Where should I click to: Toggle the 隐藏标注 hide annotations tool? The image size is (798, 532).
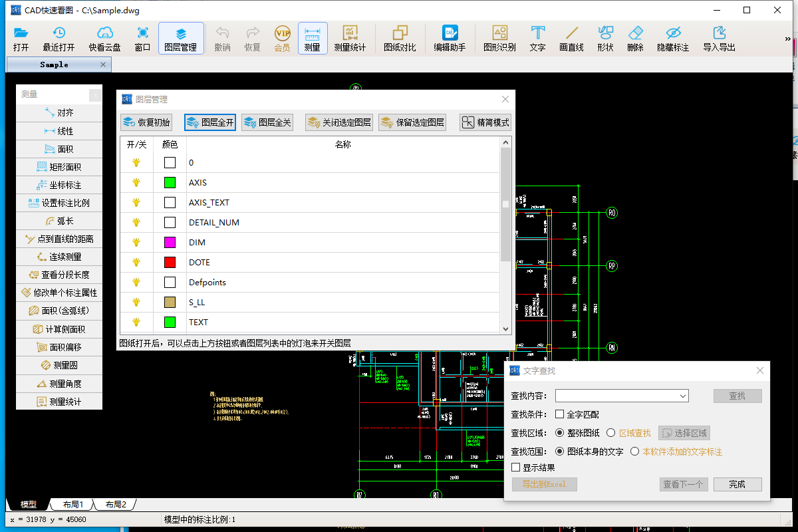[x=673, y=39]
